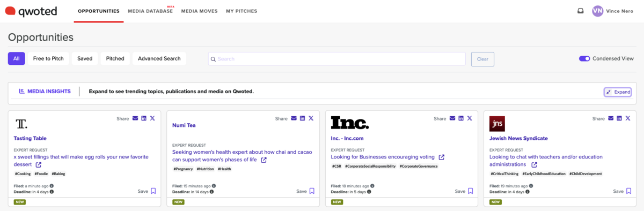This screenshot has height=211, width=644.
Task: Open Media Moves tab
Action: coord(199,11)
